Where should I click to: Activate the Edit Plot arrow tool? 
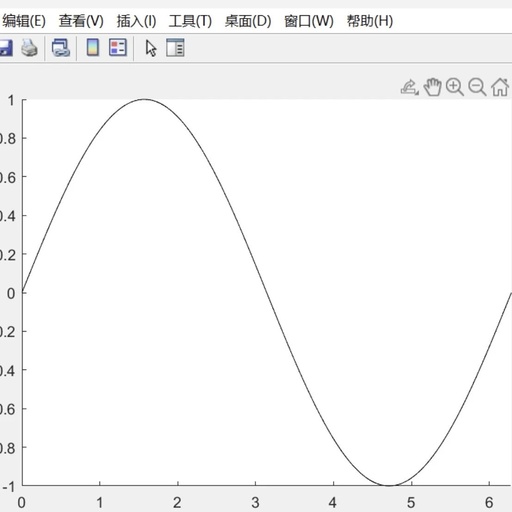tap(151, 48)
